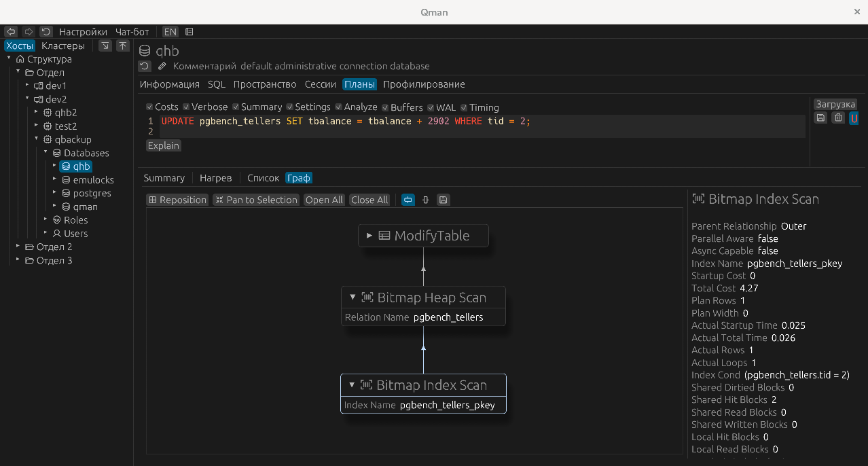Screen dimensions: 868x466
Task: Click the pencil icon to edit comment
Action: pyautogui.click(x=162, y=67)
